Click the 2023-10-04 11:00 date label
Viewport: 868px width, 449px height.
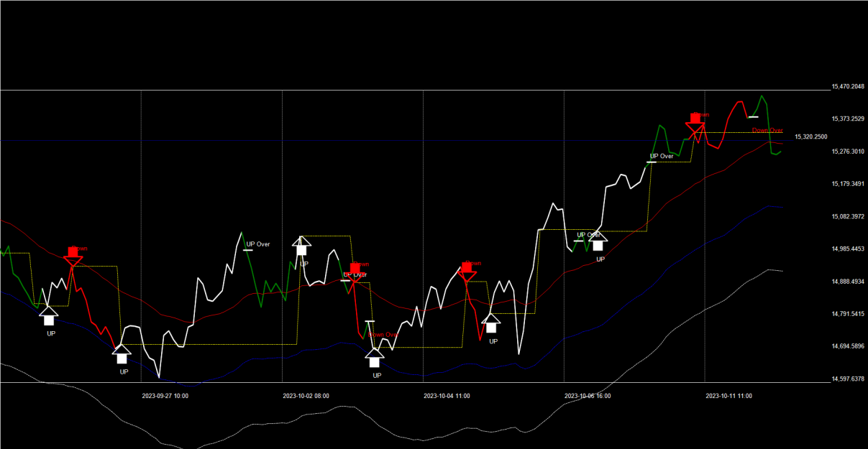[x=447, y=396]
